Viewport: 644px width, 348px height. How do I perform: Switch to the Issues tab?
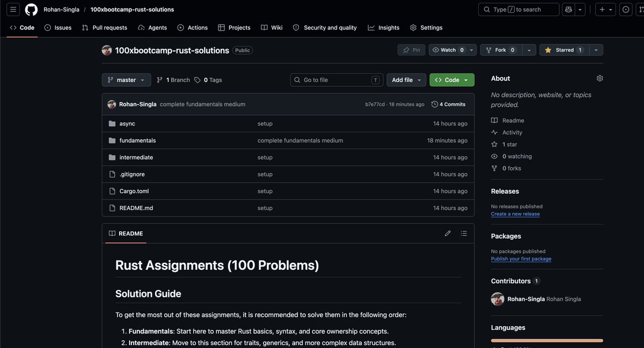pos(58,27)
